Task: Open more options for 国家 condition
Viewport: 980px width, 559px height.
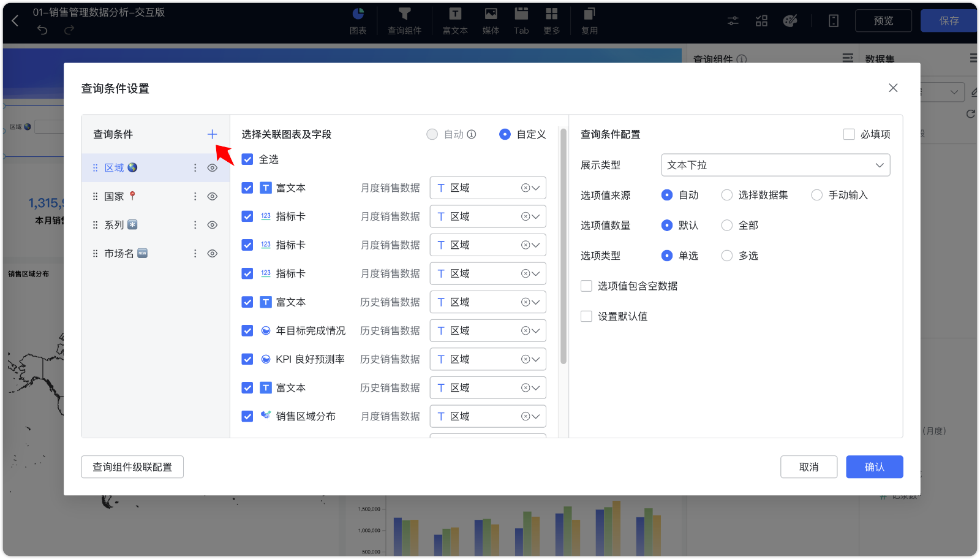Action: click(x=195, y=197)
